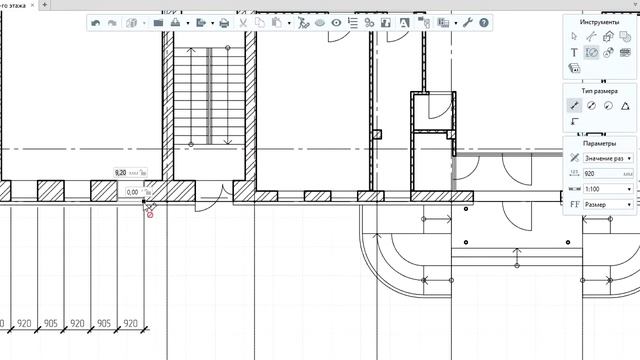The width and height of the screenshot is (640, 360).
Task: Paste with the clipboard icon
Action: point(277,23)
